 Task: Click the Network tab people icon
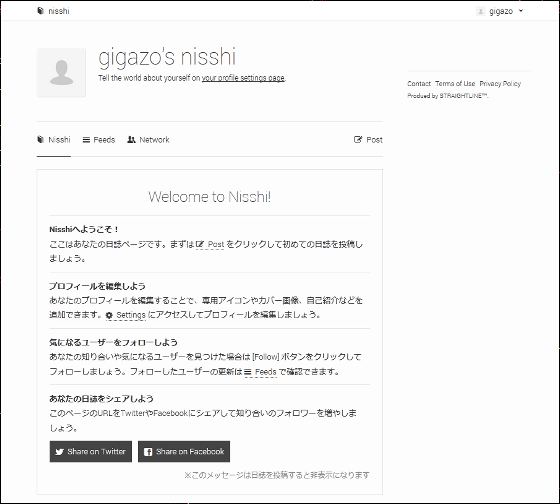131,140
